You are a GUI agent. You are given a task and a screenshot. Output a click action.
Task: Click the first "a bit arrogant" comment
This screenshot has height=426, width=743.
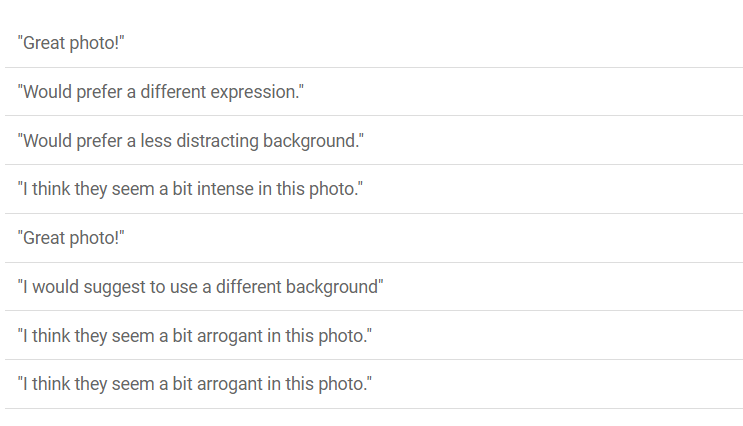point(195,335)
